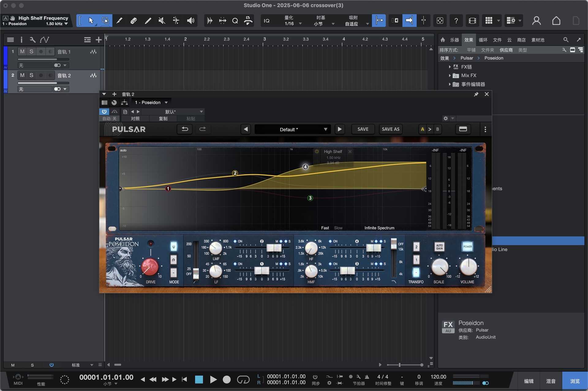Select the Paint (pencil) tool
Image resolution: width=588 pixels, height=391 pixels.
pos(148,20)
